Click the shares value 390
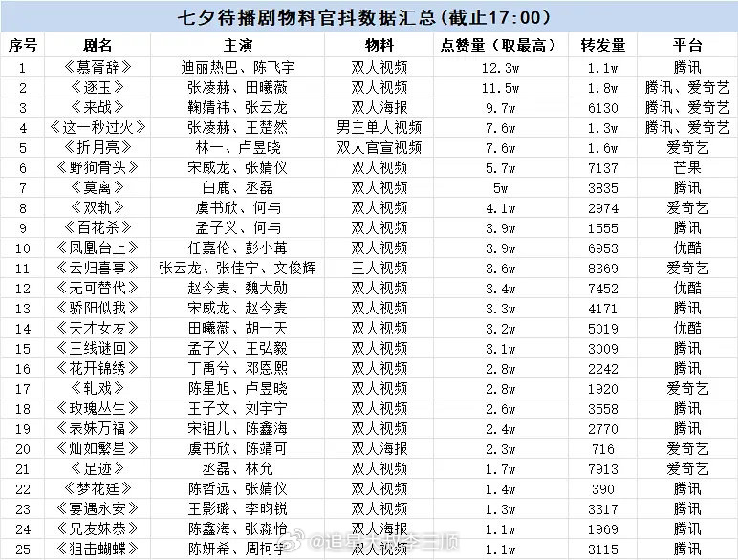Image resolution: width=738 pixels, height=560 pixels. (x=603, y=489)
